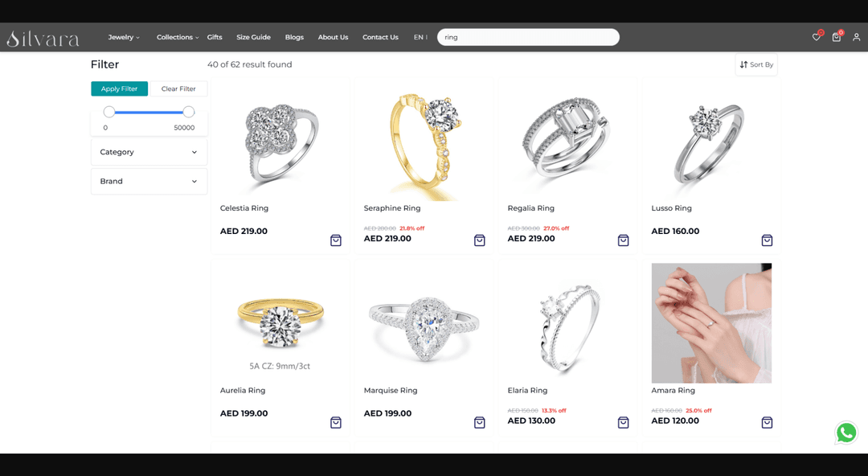This screenshot has height=476, width=868.
Task: Add Marquise Ring to cart
Action: pyautogui.click(x=479, y=423)
